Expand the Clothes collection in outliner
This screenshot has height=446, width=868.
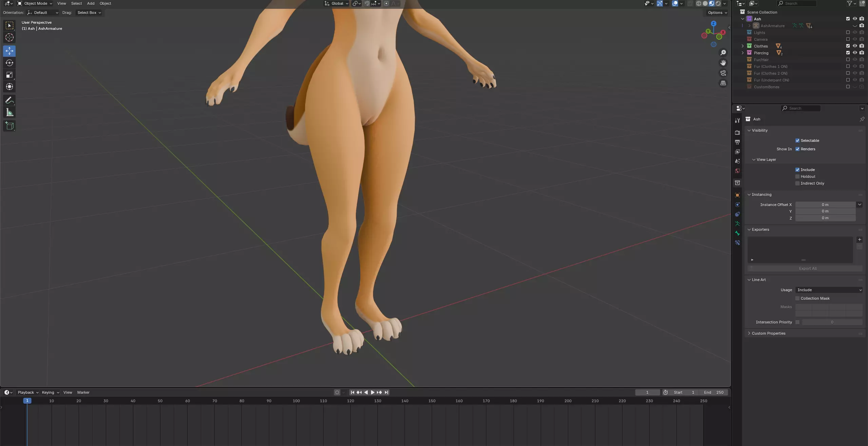[x=742, y=46]
